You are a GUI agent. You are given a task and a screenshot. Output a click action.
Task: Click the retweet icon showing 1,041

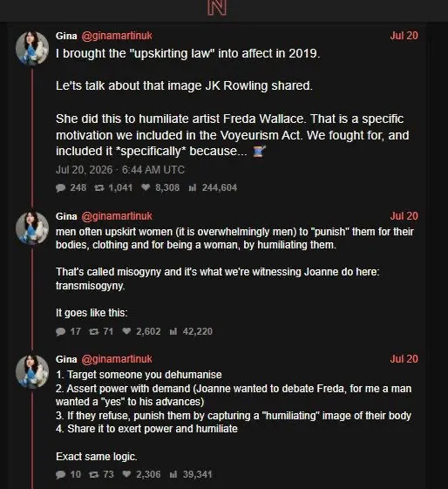[99, 187]
